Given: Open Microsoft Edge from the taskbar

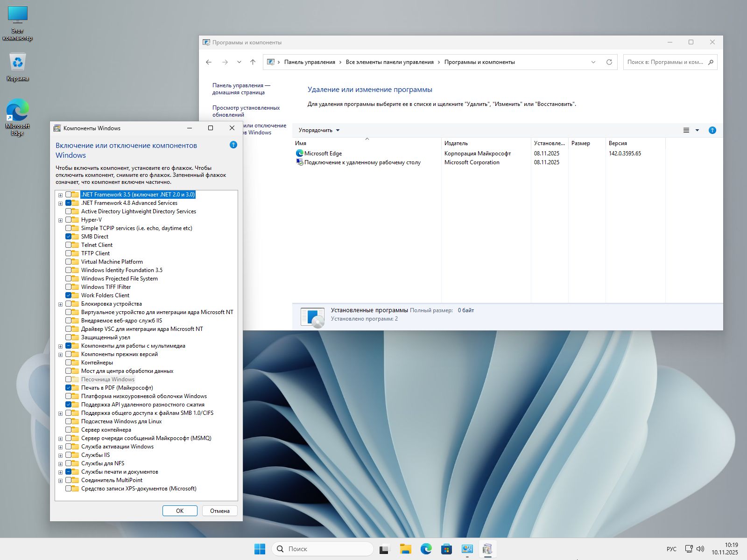Looking at the screenshot, I should pos(426,549).
